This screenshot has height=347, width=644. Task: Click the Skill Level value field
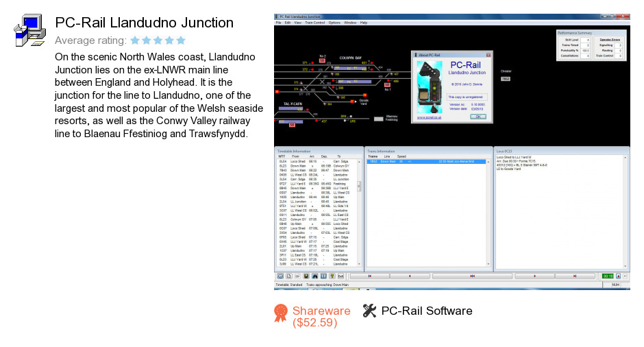pyautogui.click(x=585, y=40)
